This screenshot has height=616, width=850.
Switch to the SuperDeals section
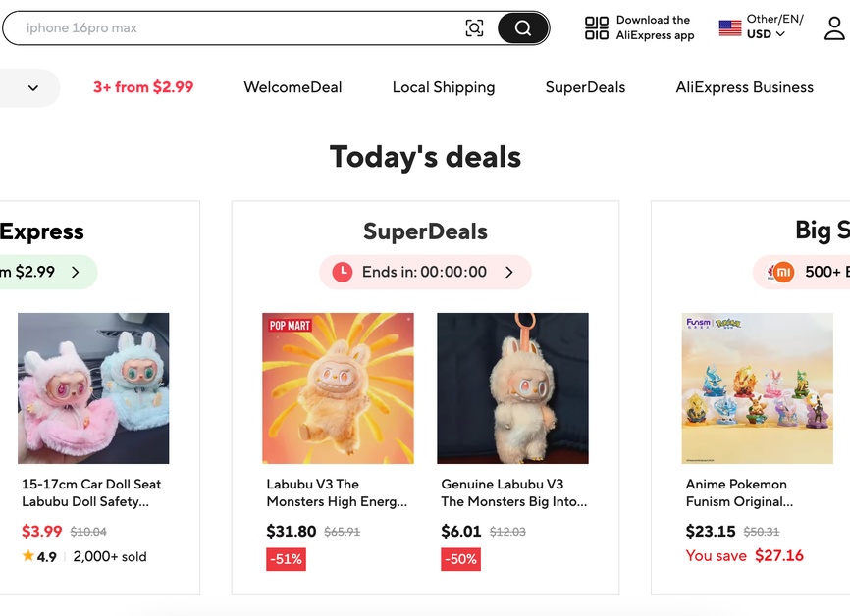click(x=585, y=87)
